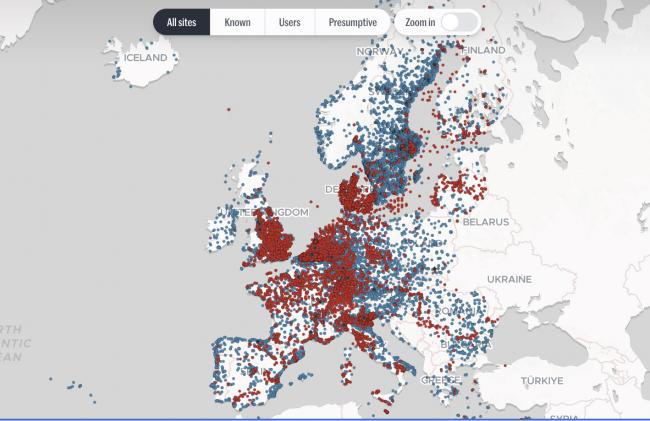Enable the Zoom in toggle switch
Viewport: 650px width, 421px height.
pyautogui.click(x=456, y=21)
